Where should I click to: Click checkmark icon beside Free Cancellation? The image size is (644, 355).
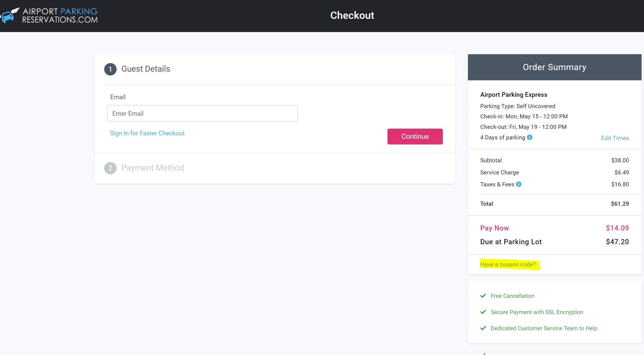point(483,296)
